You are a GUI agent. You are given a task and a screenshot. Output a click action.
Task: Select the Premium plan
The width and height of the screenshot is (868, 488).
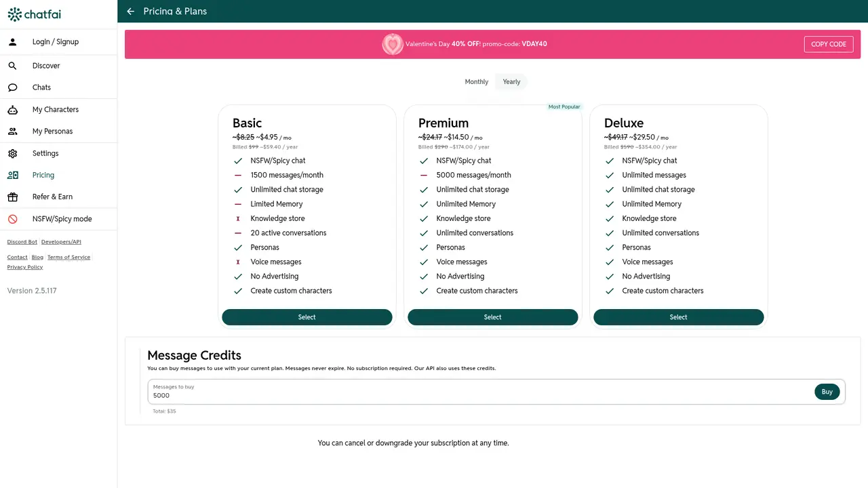coord(493,317)
